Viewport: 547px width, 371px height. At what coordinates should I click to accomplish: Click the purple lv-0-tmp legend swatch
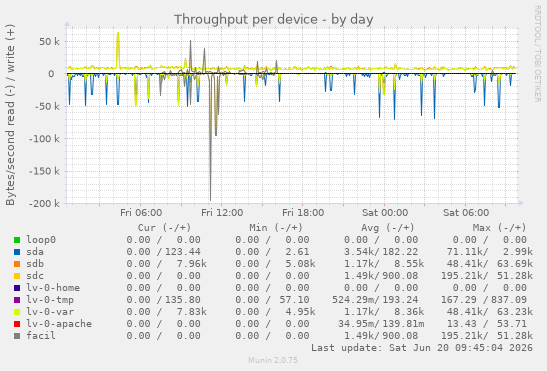(17, 300)
